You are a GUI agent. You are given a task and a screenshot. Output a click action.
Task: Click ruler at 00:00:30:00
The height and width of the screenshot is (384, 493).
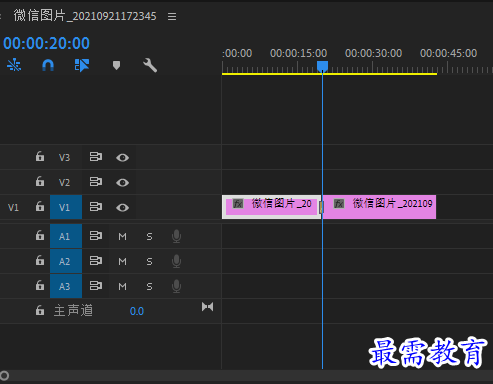pos(373,53)
